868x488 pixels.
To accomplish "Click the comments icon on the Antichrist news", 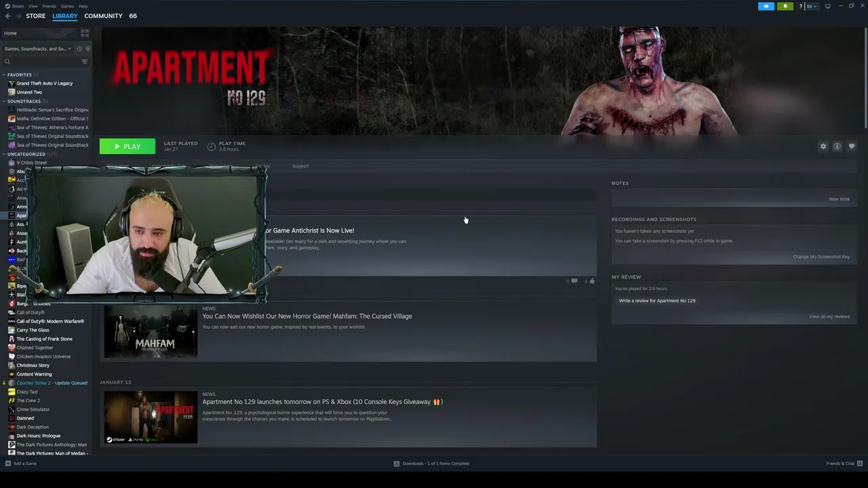I will [x=574, y=281].
